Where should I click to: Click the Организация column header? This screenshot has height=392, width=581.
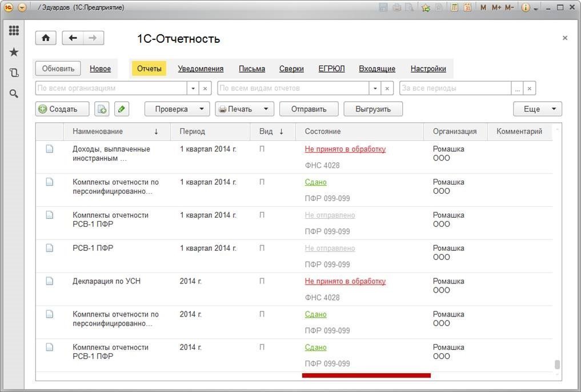[455, 131]
